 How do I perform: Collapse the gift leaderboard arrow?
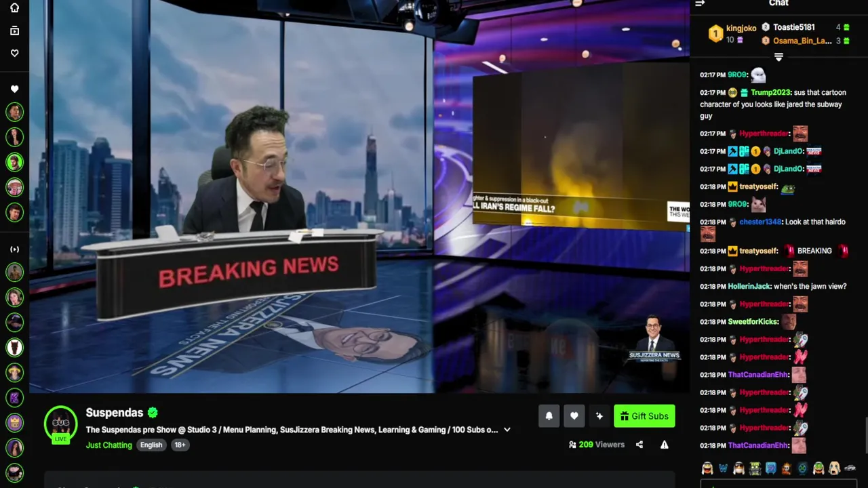tap(778, 57)
